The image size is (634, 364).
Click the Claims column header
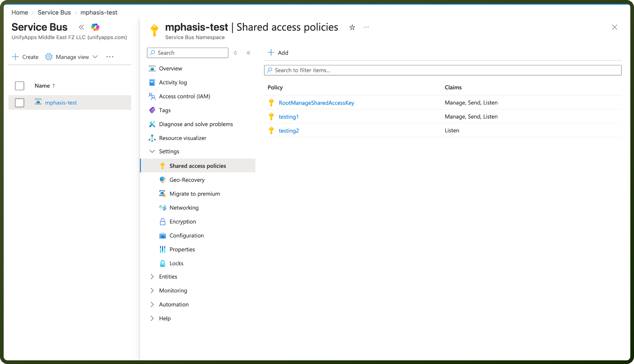[453, 87]
